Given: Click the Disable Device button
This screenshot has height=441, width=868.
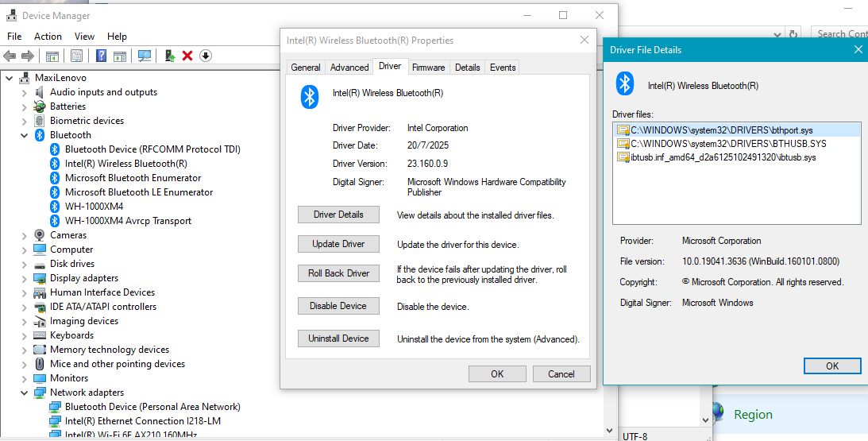Looking at the screenshot, I should click(x=338, y=306).
